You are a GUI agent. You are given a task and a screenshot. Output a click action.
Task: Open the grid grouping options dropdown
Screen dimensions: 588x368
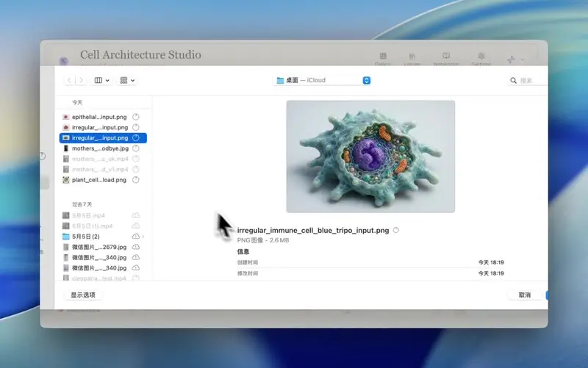click(x=127, y=80)
